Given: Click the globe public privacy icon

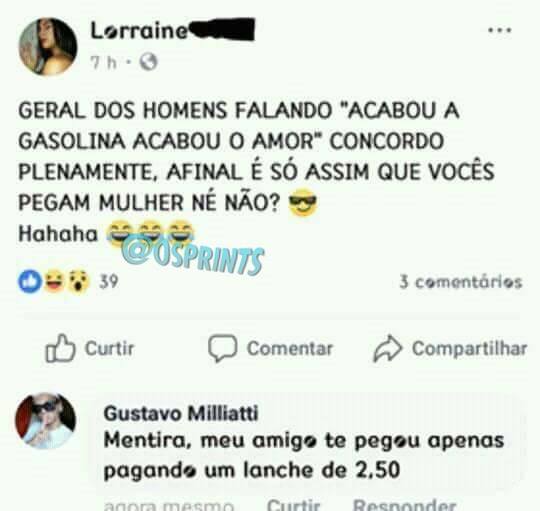Looking at the screenshot, I should (148, 62).
